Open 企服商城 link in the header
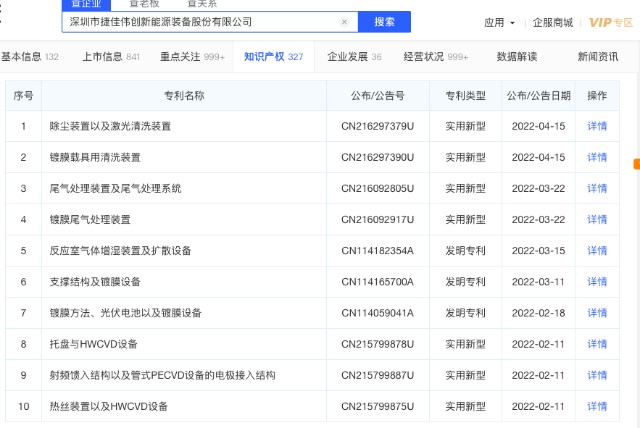The image size is (640, 428). tap(552, 22)
